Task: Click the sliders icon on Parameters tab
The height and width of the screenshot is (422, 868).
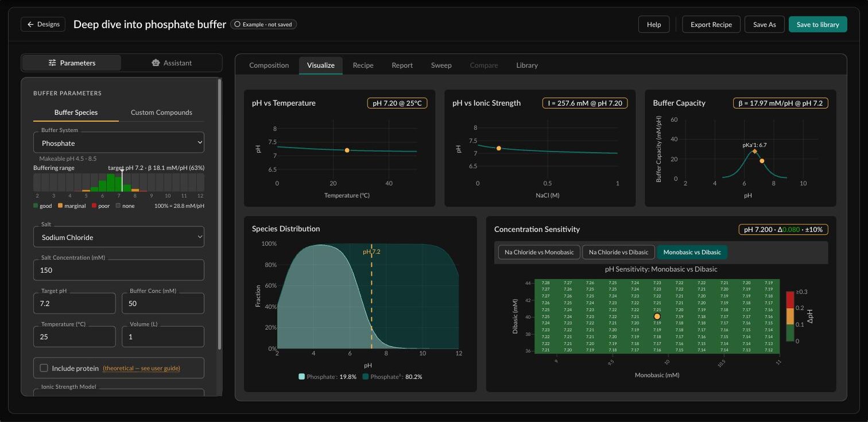Action: pos(52,63)
